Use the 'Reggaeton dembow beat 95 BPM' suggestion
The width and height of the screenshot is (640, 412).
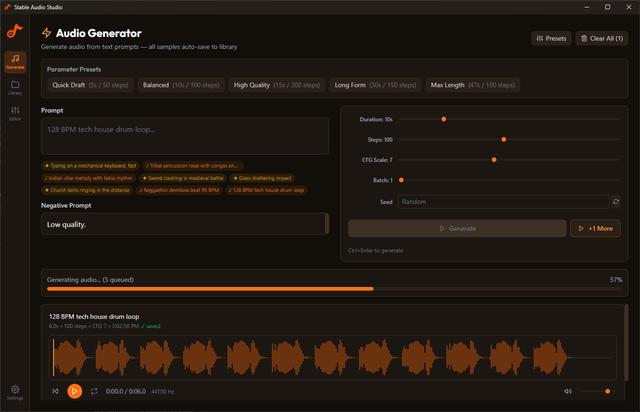pos(179,190)
